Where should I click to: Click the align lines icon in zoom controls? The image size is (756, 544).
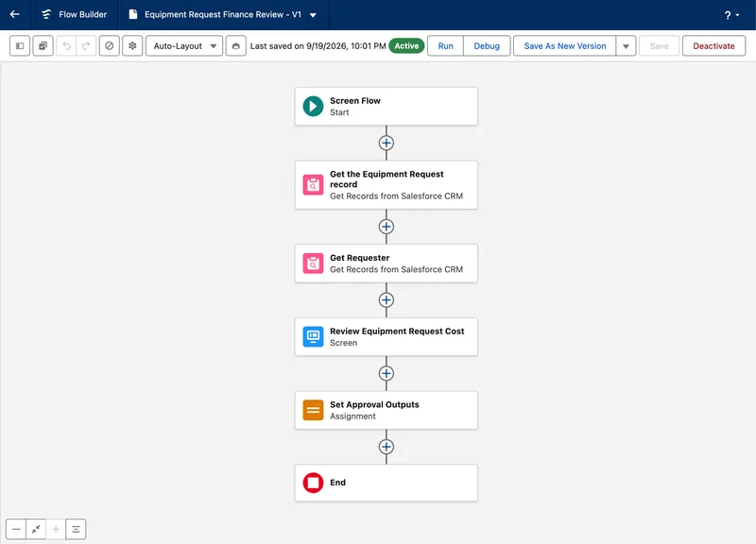[x=76, y=529]
